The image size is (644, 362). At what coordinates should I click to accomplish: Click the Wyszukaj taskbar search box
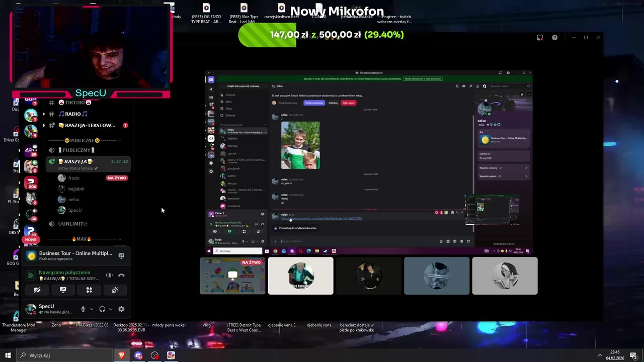(64, 355)
